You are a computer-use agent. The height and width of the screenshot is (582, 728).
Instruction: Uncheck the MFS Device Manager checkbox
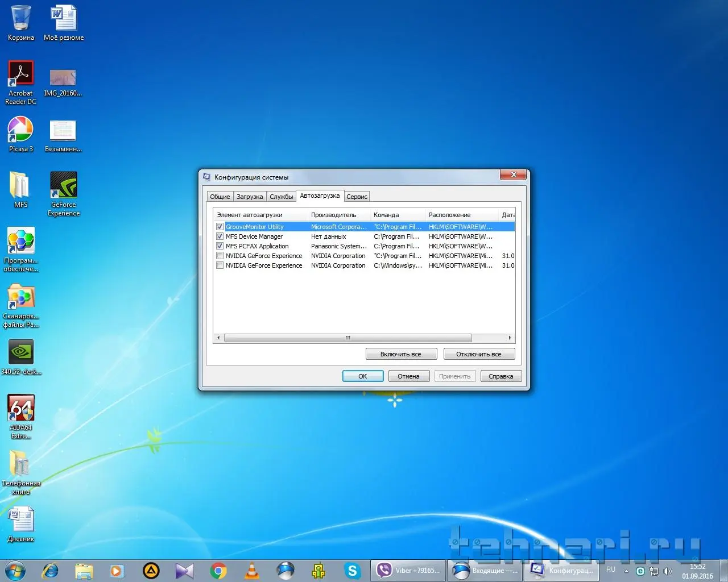point(220,236)
